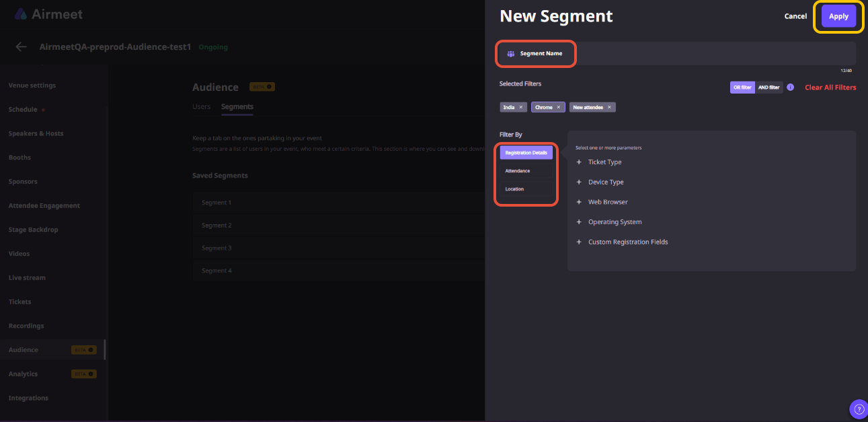The width and height of the screenshot is (868, 422).
Task: Switch to the Users tab
Action: coord(201,106)
